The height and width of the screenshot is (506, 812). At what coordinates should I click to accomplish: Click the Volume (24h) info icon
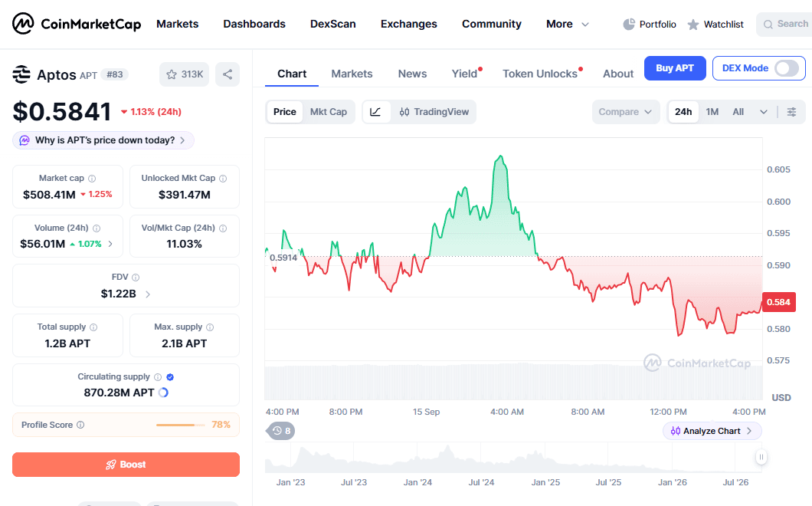tap(97, 228)
